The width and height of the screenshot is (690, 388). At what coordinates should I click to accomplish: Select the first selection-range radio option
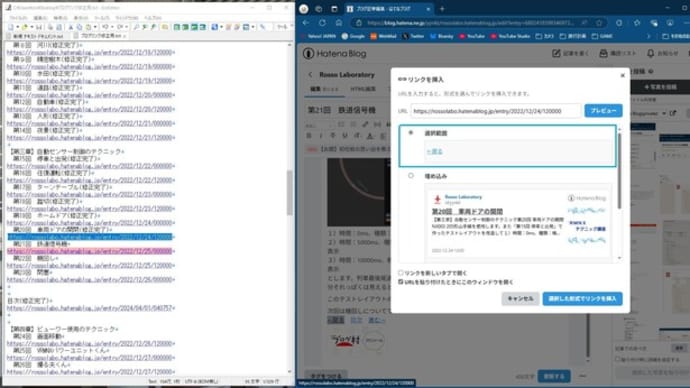pyautogui.click(x=411, y=132)
